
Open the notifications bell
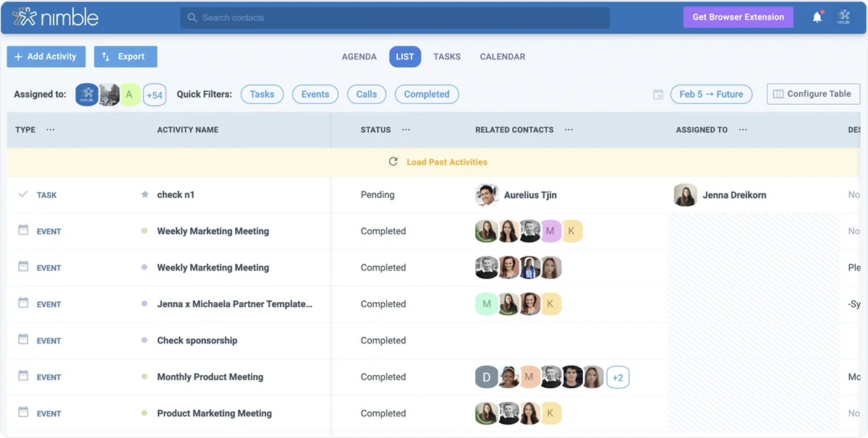click(817, 17)
